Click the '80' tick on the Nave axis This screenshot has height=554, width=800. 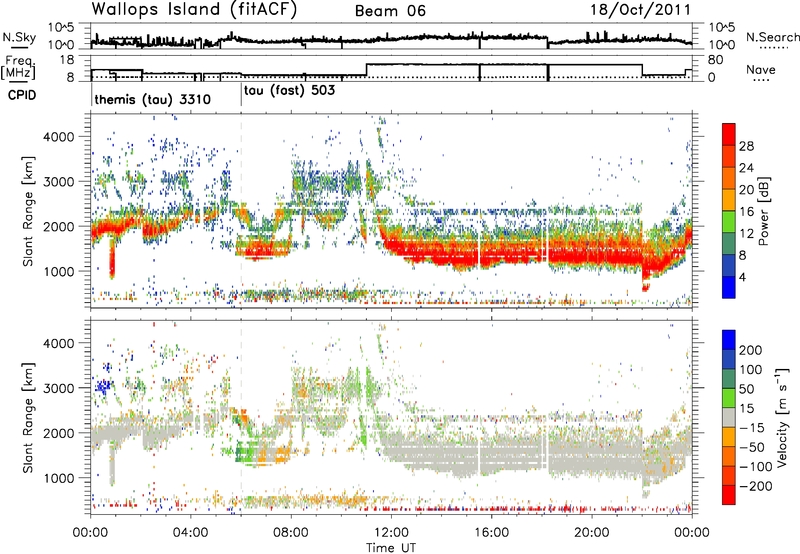715,60
